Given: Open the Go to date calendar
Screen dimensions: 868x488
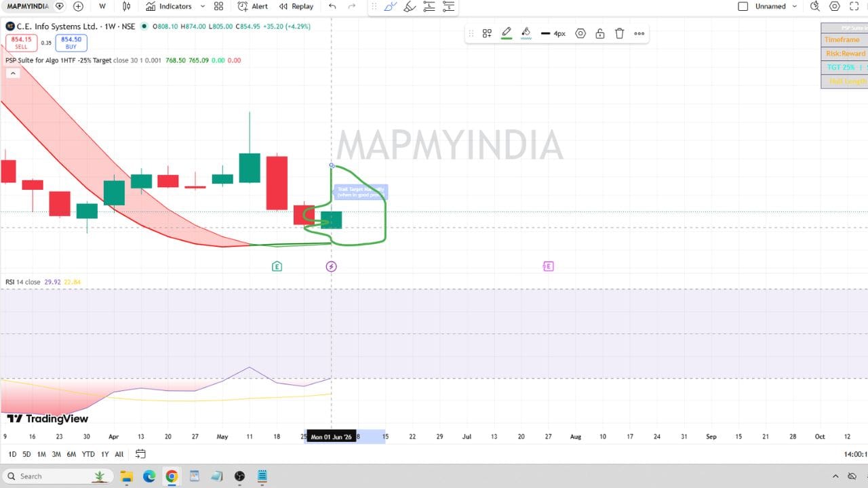Looking at the screenshot, I should (140, 454).
